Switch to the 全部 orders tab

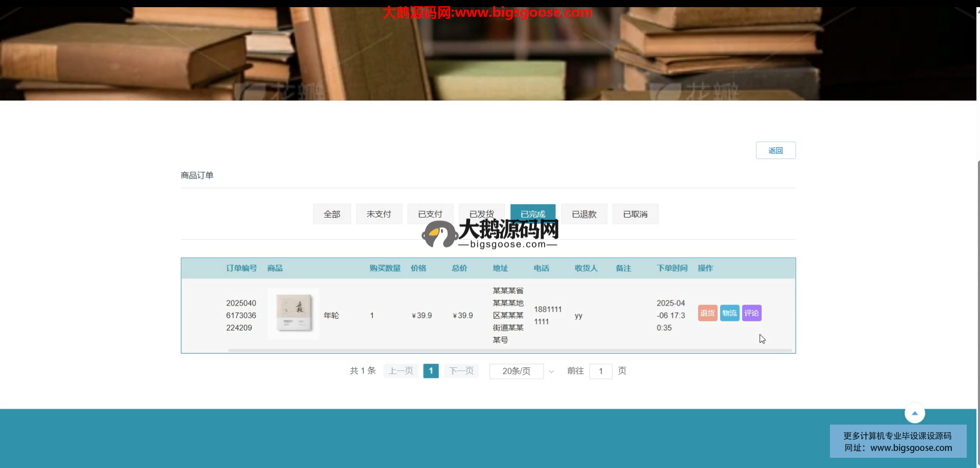pyautogui.click(x=332, y=214)
